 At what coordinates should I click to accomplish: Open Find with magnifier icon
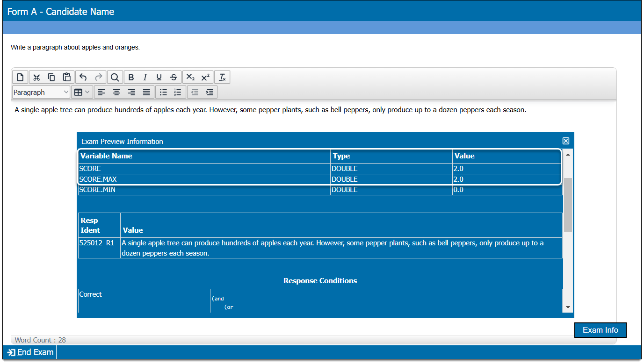(115, 77)
